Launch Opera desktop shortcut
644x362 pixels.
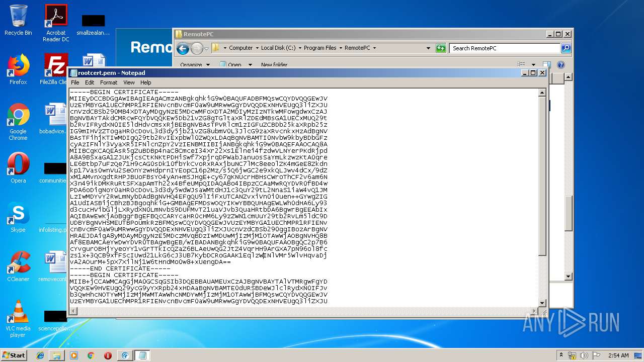pos(18,168)
